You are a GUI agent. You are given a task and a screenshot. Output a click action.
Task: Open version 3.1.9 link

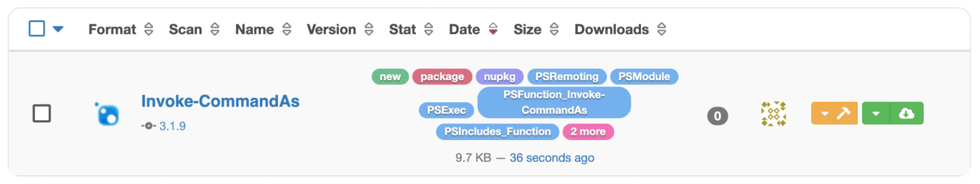(172, 126)
